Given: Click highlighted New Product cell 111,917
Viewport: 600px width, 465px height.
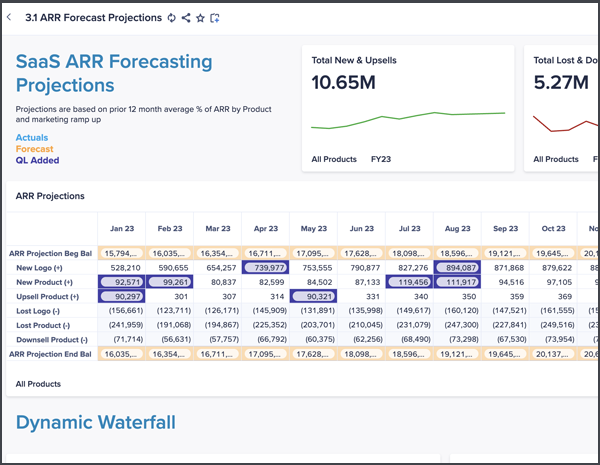Looking at the screenshot, I should click(x=457, y=282).
